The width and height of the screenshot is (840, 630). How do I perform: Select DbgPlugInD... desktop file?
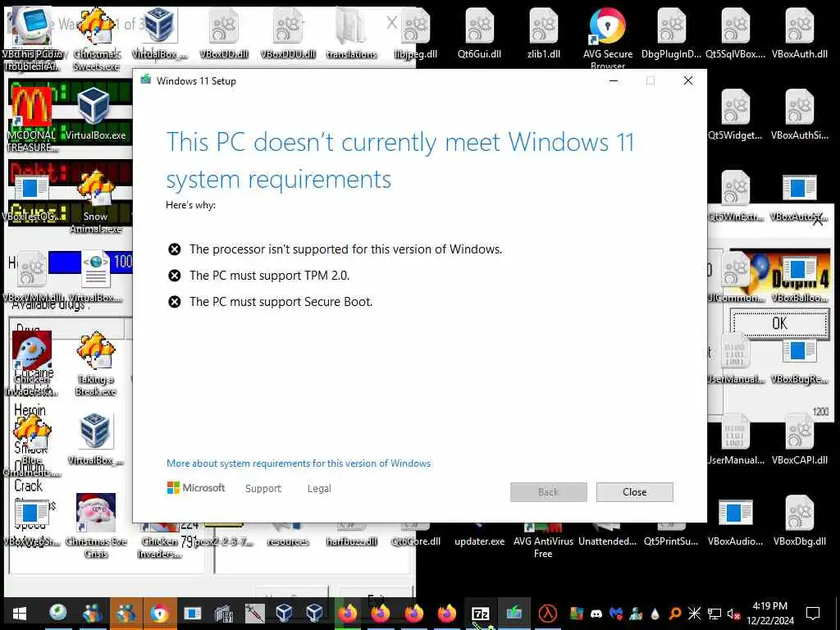[671, 33]
